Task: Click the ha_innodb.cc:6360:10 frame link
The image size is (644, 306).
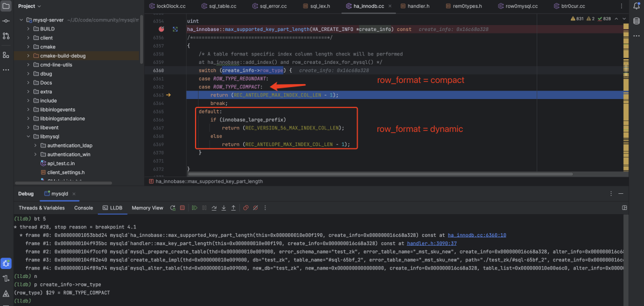Action: (468, 236)
